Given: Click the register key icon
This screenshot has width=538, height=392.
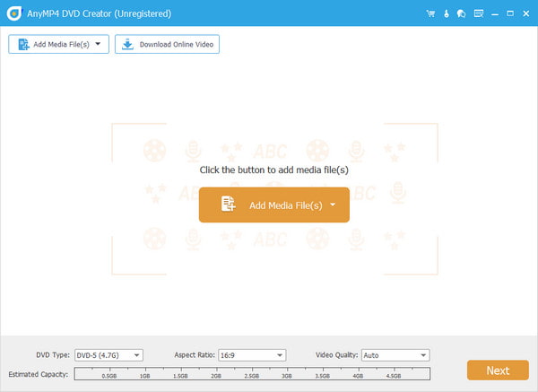Looking at the screenshot, I should click(446, 13).
